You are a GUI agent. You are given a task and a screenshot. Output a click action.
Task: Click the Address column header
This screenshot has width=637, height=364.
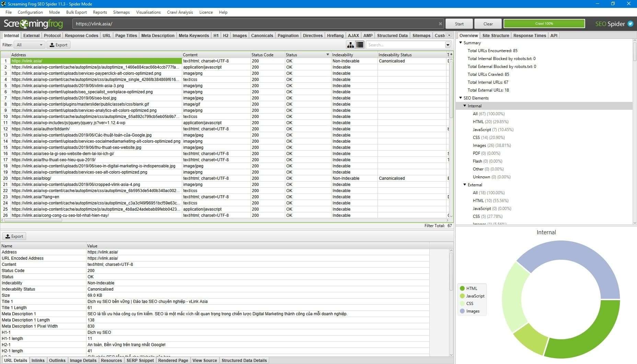point(96,55)
